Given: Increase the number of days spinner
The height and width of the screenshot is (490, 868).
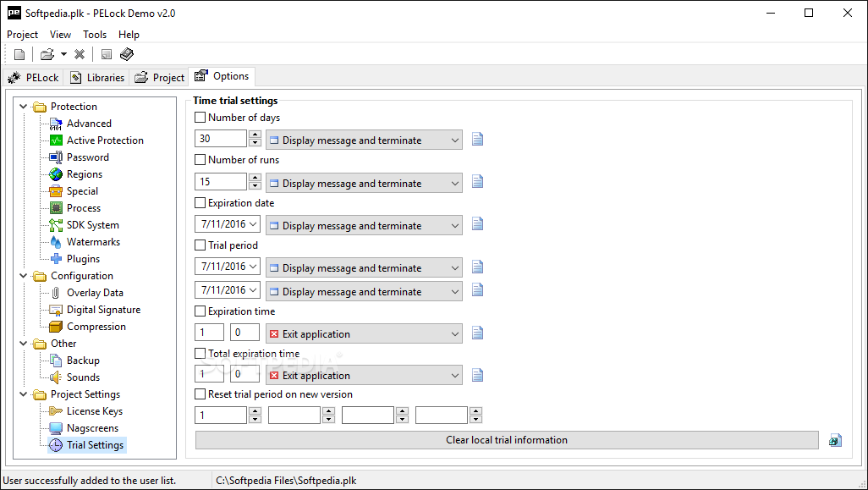Looking at the screenshot, I should (x=255, y=135).
